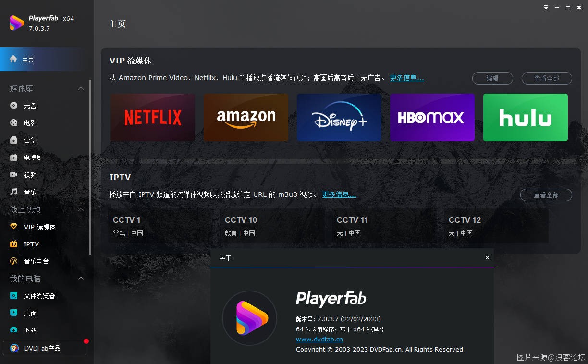Viewport: 588px width, 364px height.
Task: Open the title bar dropdown menu arrow
Action: (546, 7)
